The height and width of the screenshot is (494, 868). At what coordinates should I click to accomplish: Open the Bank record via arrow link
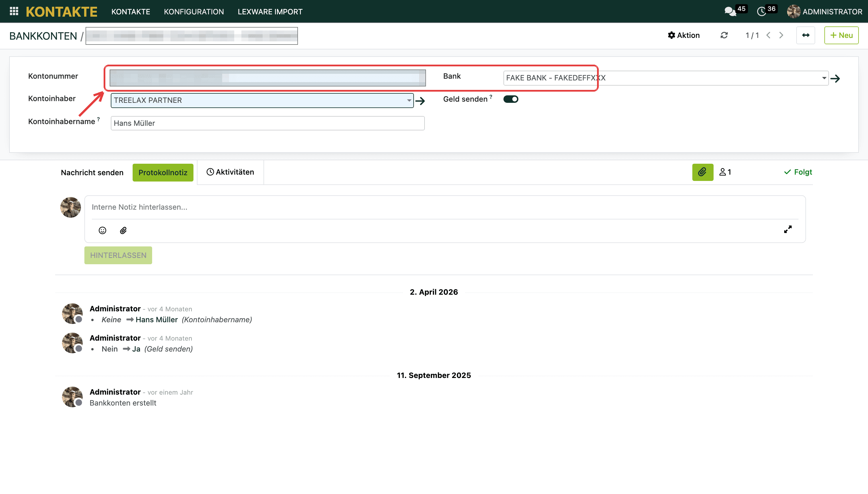click(835, 78)
